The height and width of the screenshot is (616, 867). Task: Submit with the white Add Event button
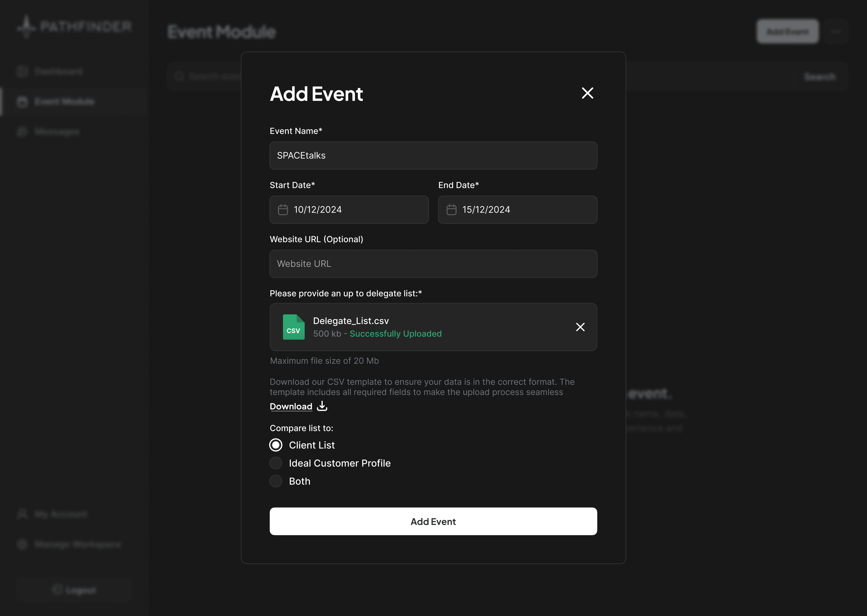coord(433,522)
